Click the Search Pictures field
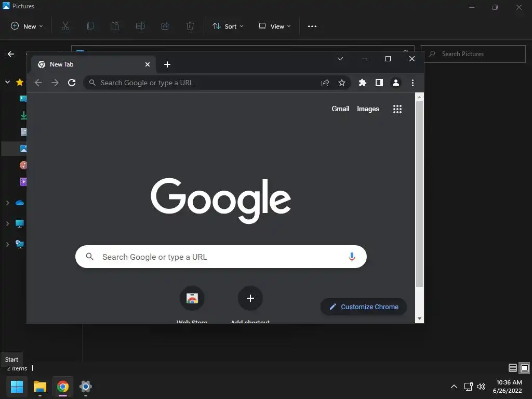Image resolution: width=532 pixels, height=399 pixels. click(473, 54)
